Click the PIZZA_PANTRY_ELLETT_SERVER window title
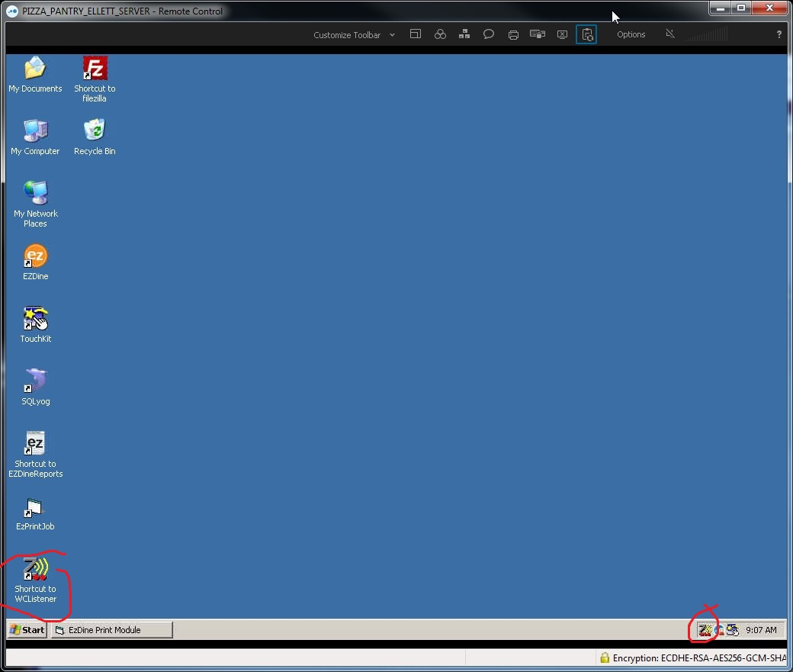 pyautogui.click(x=123, y=11)
